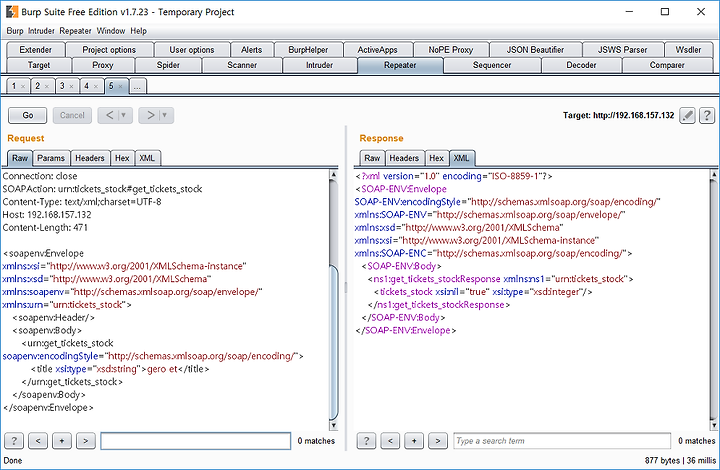Switch to the Project options tab
The height and width of the screenshot is (470, 720).
[109, 50]
